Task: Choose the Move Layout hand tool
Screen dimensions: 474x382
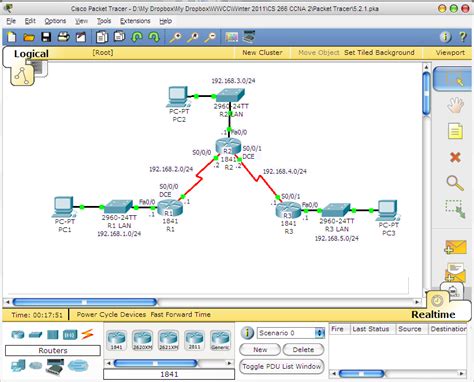Action: pyautogui.click(x=455, y=105)
